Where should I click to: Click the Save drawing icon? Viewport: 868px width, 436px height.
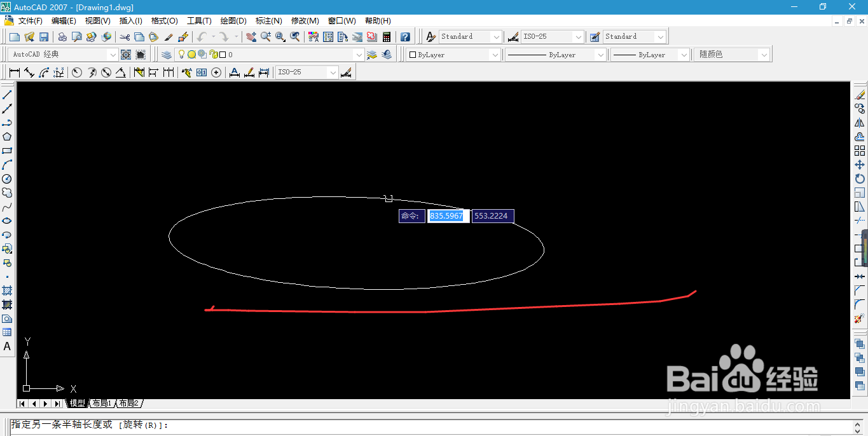(x=44, y=37)
